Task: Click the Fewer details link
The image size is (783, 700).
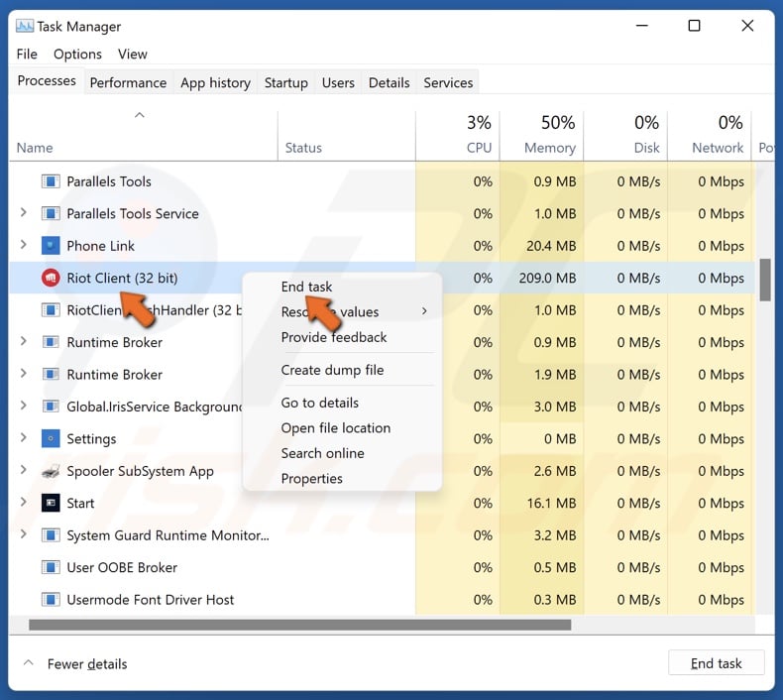Action: click(x=87, y=664)
